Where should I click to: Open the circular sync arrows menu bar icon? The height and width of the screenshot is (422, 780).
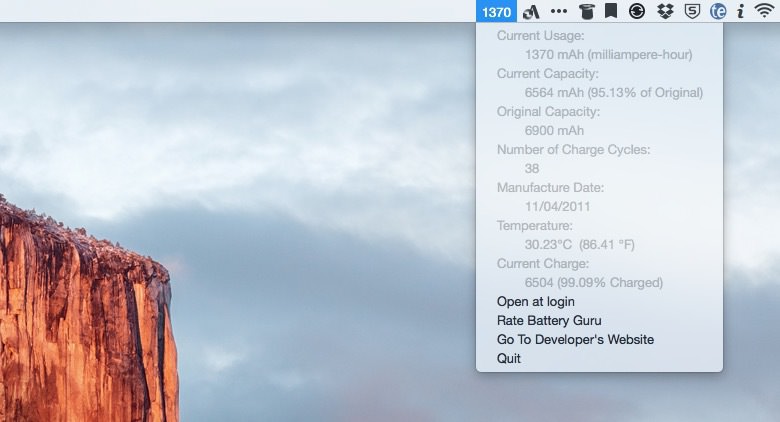(x=637, y=11)
